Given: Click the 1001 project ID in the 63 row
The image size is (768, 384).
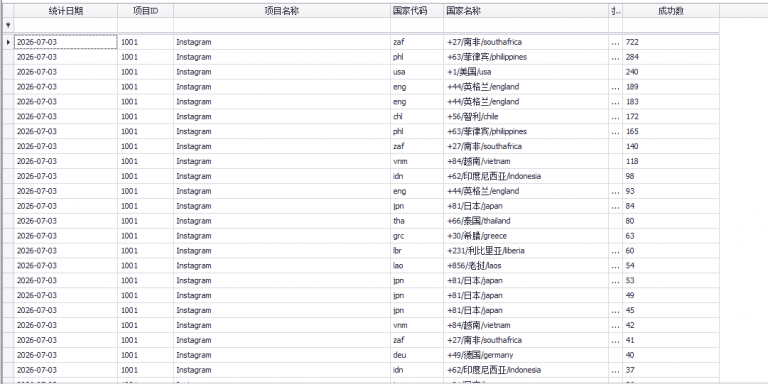Looking at the screenshot, I should pos(145,236).
